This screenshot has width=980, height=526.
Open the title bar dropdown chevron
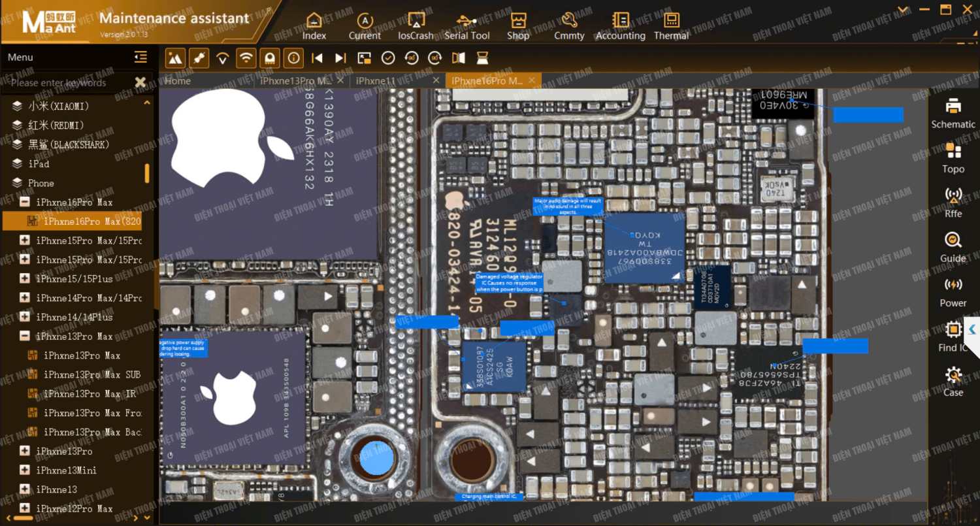(x=904, y=9)
